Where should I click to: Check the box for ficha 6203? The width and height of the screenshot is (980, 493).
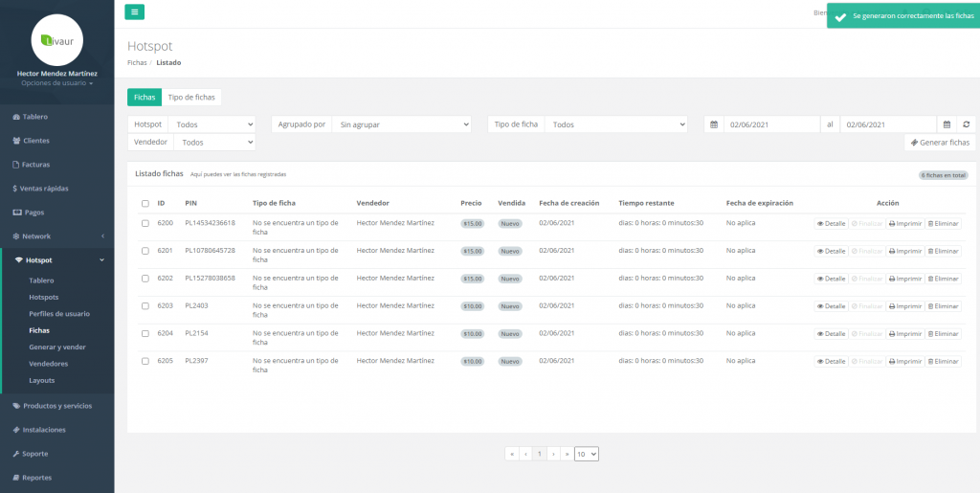[x=145, y=306]
